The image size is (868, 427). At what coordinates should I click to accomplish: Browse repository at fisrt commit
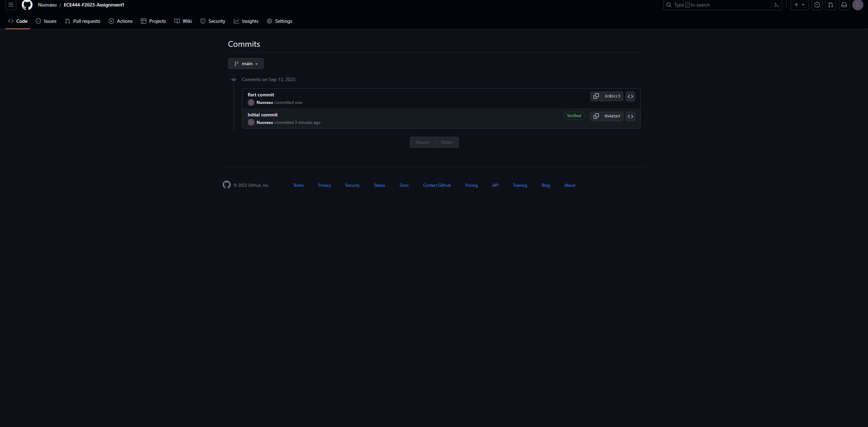(630, 96)
